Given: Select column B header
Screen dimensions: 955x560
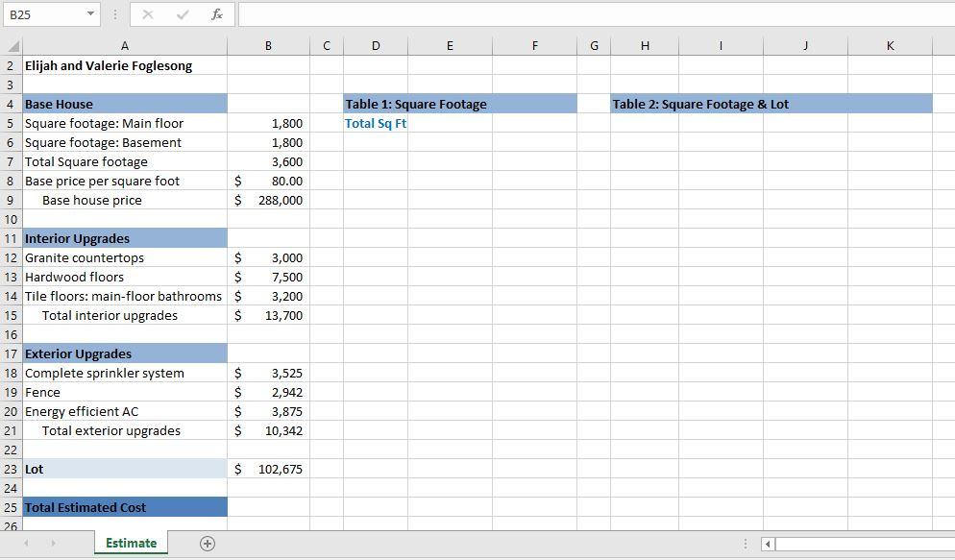Looking at the screenshot, I should point(269,46).
